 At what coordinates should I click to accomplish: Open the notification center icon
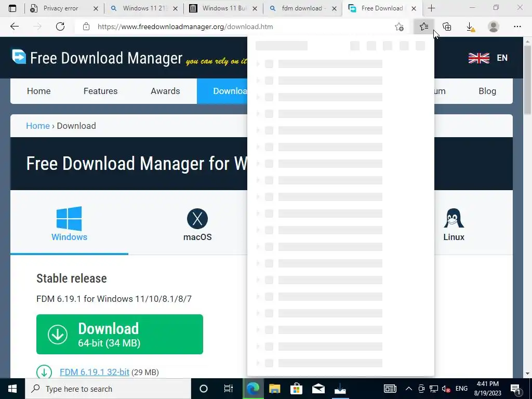(x=516, y=389)
